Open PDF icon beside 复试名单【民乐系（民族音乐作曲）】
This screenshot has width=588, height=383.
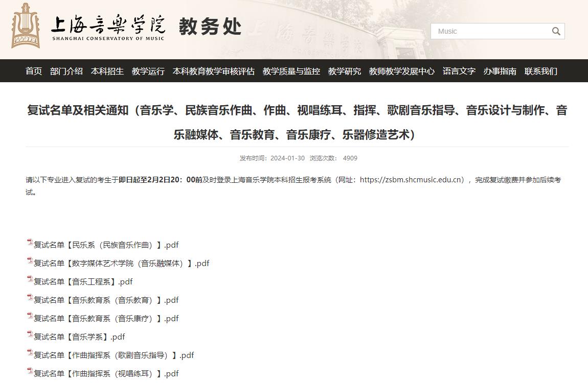30,244
